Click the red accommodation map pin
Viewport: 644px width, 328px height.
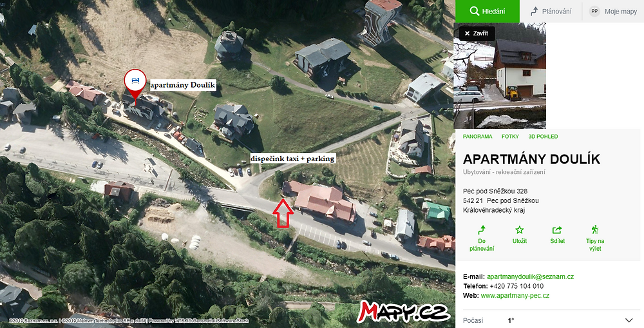pyautogui.click(x=135, y=83)
